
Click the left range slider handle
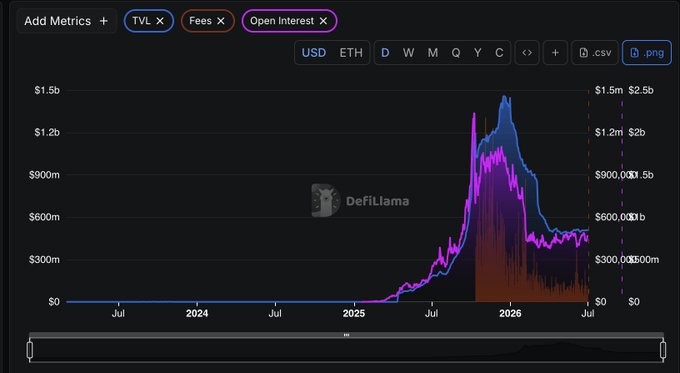click(30, 350)
